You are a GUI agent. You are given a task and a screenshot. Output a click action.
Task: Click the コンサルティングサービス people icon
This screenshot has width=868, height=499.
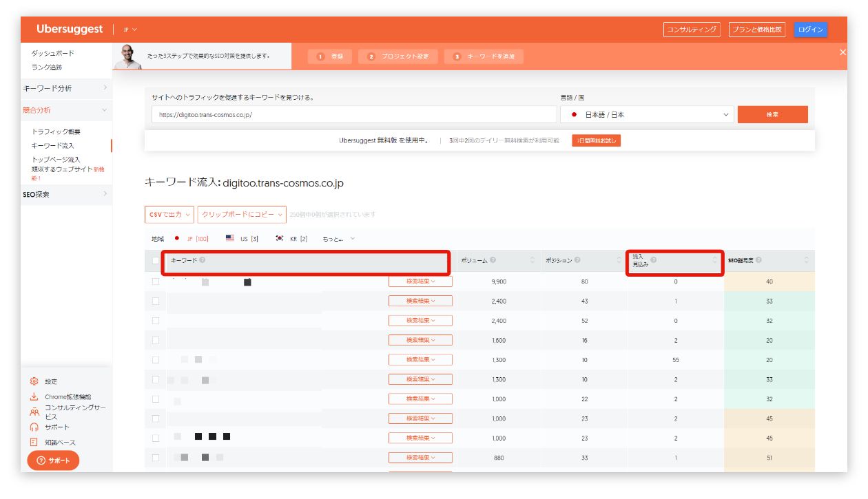tap(34, 412)
